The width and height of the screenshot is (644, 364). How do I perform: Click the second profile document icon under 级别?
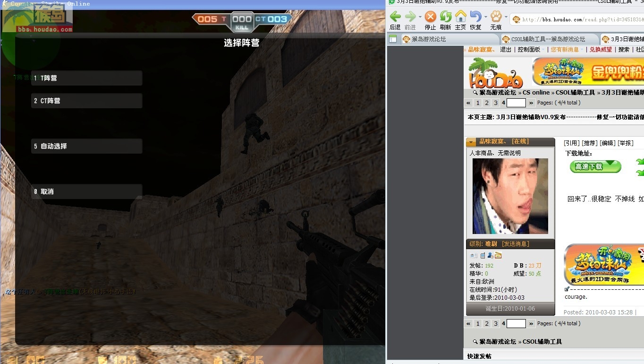point(483,255)
